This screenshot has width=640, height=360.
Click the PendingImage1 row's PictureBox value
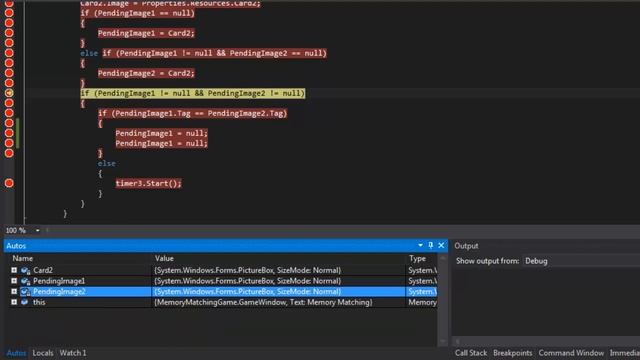[247, 281]
